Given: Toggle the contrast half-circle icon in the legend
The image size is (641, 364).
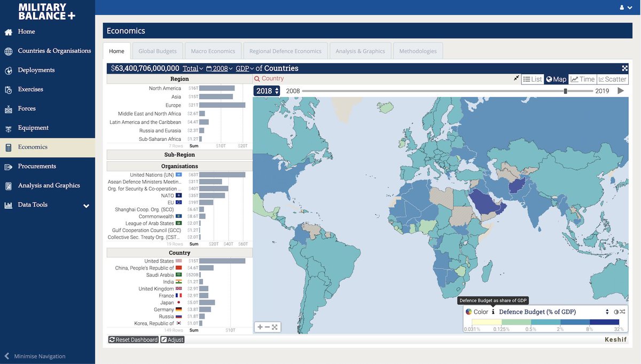Looking at the screenshot, I should point(616,312).
